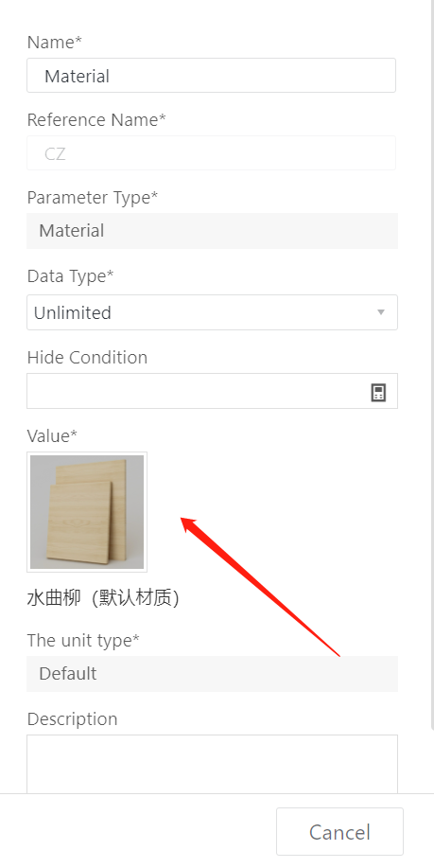This screenshot has height=868, width=434.
Task: Click the Description label text
Action: [x=73, y=718]
